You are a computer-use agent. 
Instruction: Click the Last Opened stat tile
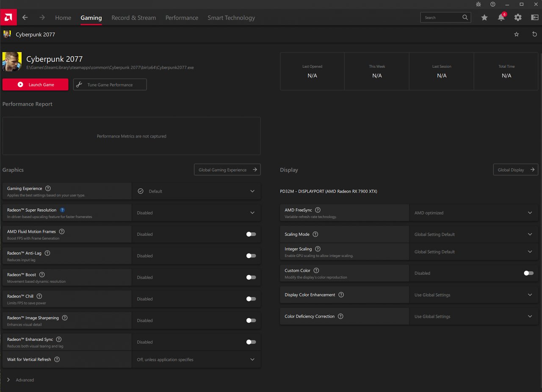click(x=312, y=71)
